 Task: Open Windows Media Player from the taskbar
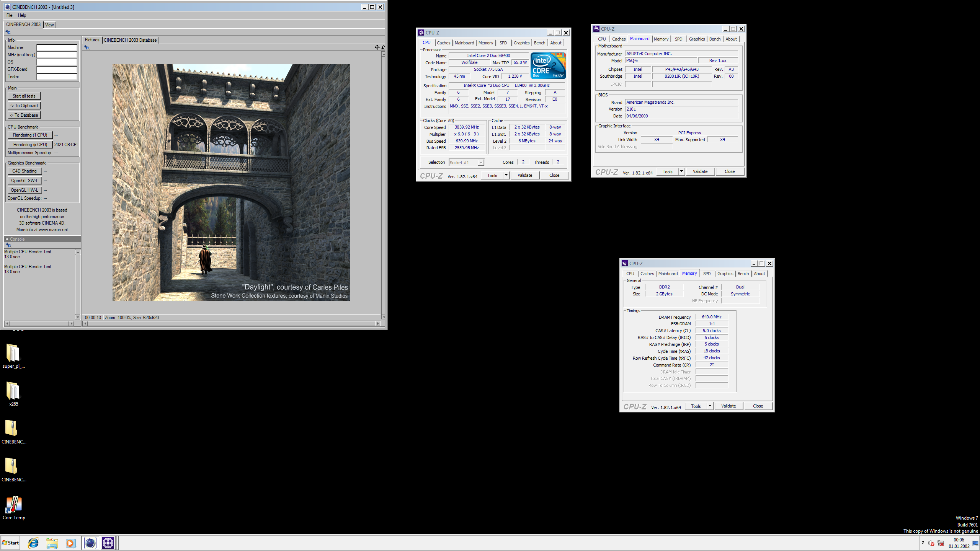(70, 543)
